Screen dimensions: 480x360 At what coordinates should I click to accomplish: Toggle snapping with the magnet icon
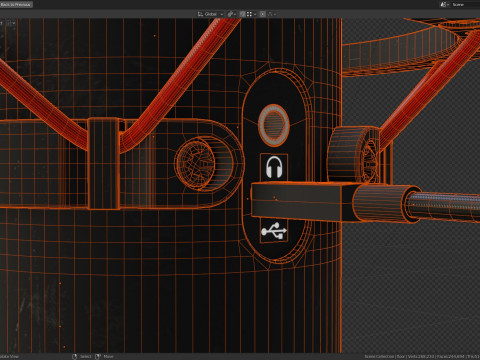pos(242,14)
